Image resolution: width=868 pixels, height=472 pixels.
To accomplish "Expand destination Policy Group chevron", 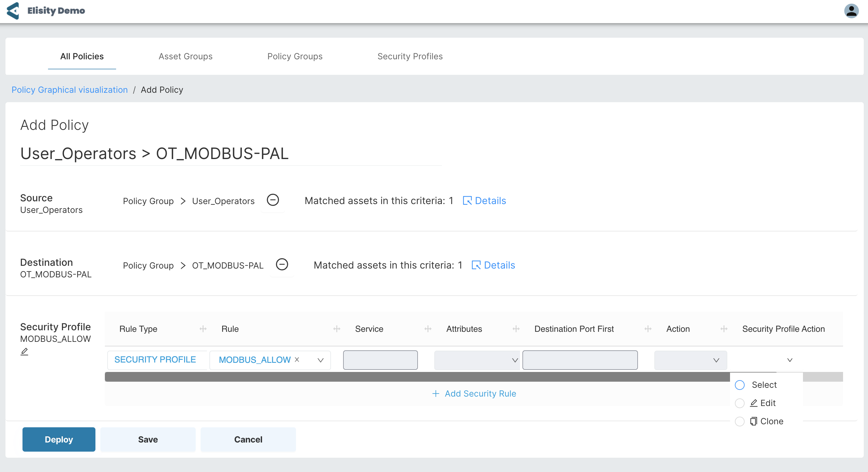I will tap(183, 265).
